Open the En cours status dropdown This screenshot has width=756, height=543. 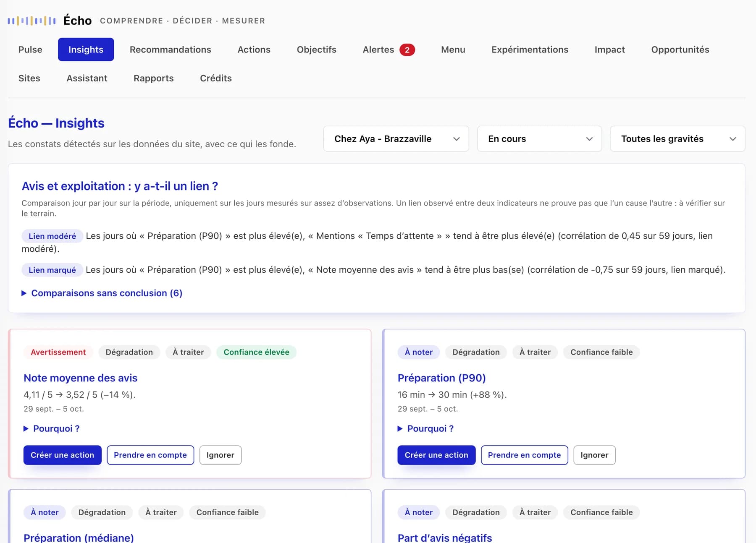coord(539,139)
